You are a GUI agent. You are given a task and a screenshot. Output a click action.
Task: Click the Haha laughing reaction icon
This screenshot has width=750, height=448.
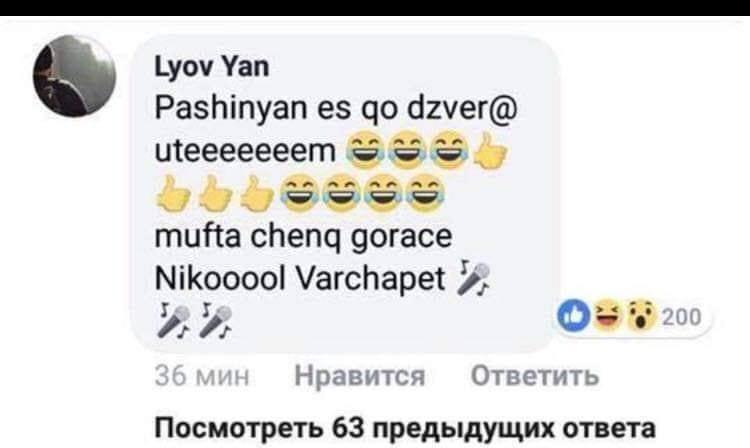pos(607,316)
